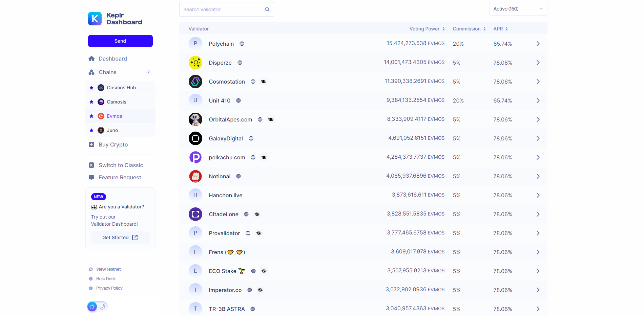Screen dimensions: 644x316
Task: Click the Chains section label
Action: click(x=107, y=72)
